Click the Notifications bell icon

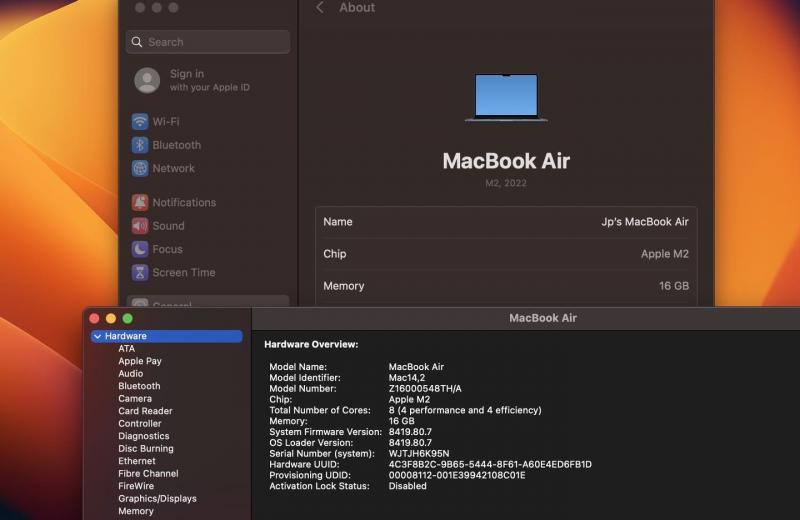coord(140,202)
